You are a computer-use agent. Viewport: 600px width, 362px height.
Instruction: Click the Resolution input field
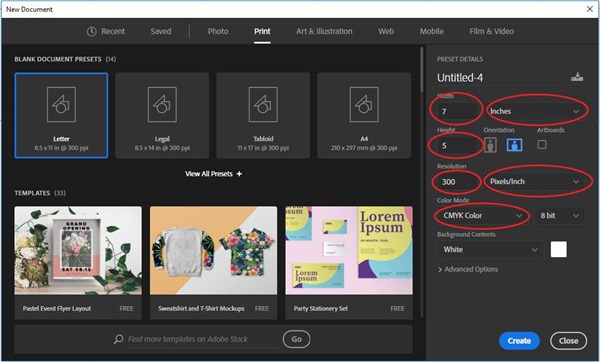[458, 181]
